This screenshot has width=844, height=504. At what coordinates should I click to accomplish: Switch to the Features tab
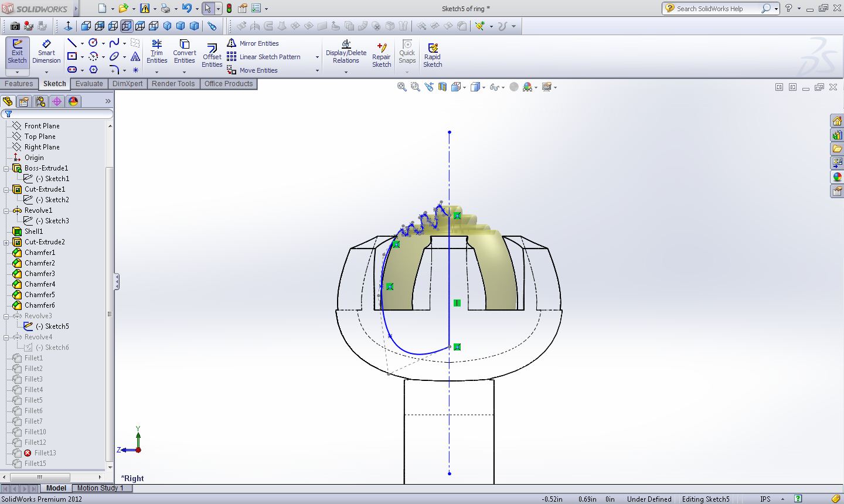coord(19,84)
